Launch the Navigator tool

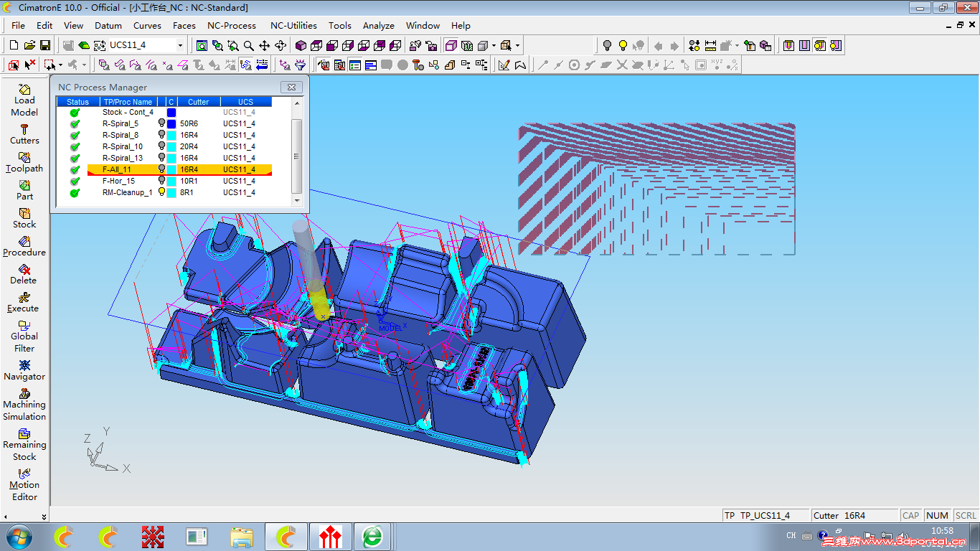tap(24, 370)
